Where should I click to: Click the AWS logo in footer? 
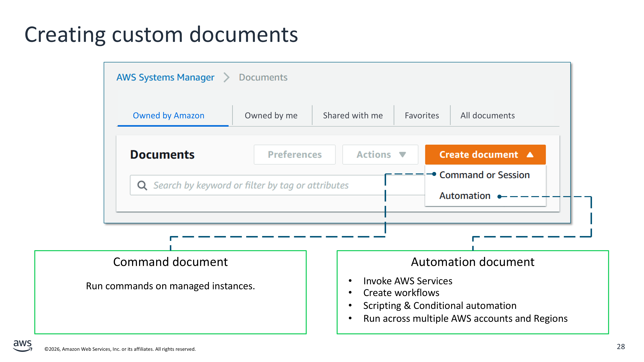(x=23, y=346)
